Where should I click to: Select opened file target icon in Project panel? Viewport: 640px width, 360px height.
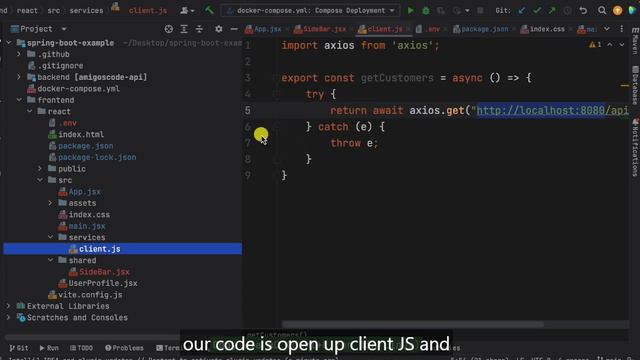[x=169, y=29]
